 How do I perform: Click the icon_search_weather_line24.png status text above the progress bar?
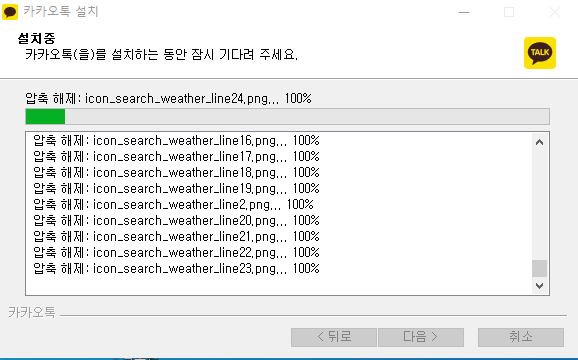(168, 99)
